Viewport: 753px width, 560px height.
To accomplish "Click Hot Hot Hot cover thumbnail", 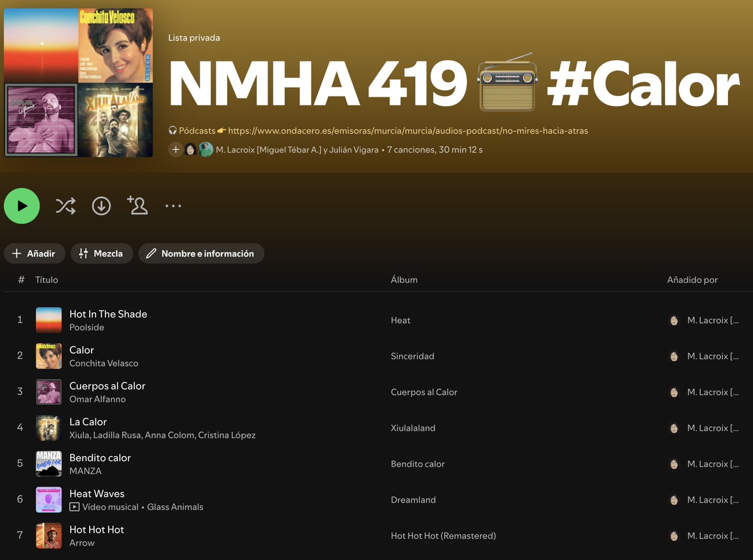I will pos(49,536).
